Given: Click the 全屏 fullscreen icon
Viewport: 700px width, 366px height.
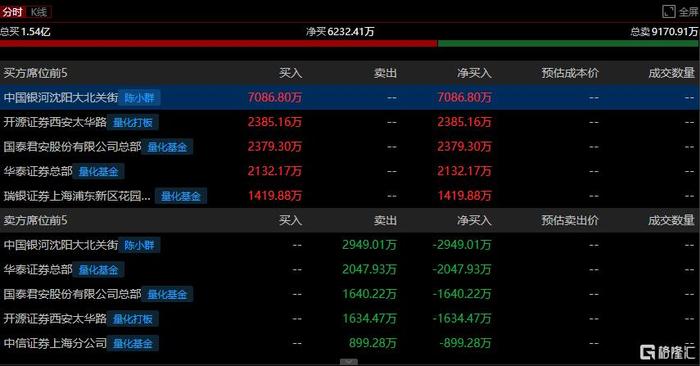Looking at the screenshot, I should point(668,12).
